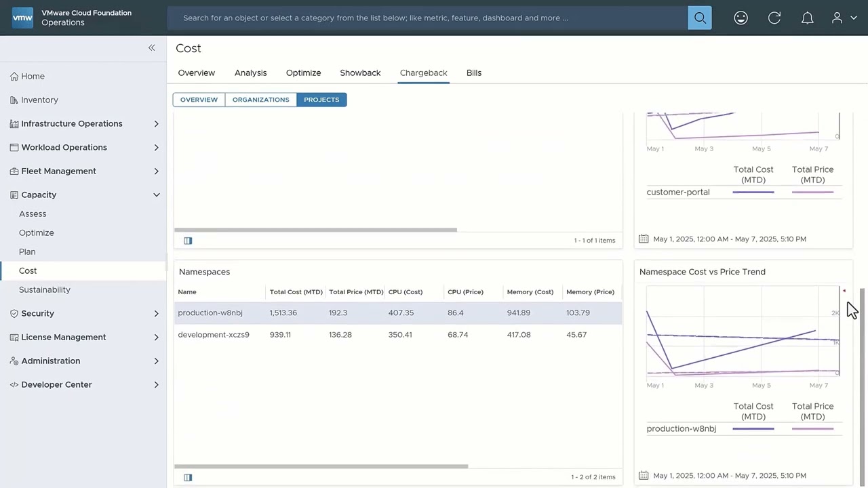Go to Sustainability in sidebar
This screenshot has height=488, width=868.
tap(45, 289)
